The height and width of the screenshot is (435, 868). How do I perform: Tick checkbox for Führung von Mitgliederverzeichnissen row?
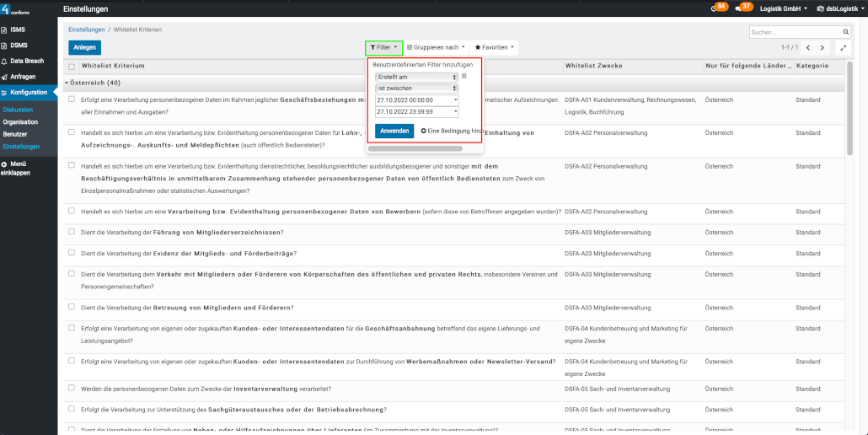pyautogui.click(x=72, y=232)
